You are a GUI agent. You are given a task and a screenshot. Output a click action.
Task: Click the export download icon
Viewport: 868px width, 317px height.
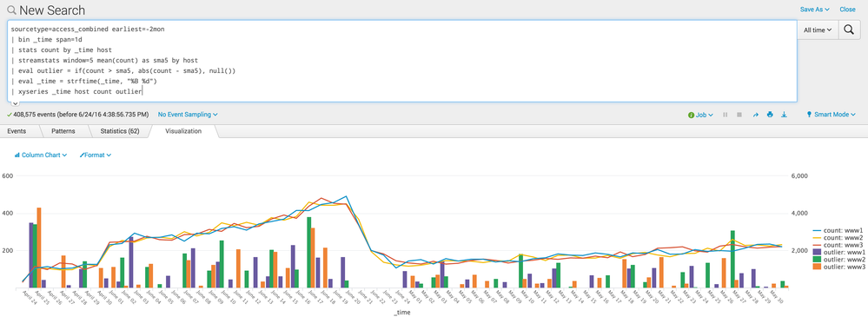(x=784, y=115)
